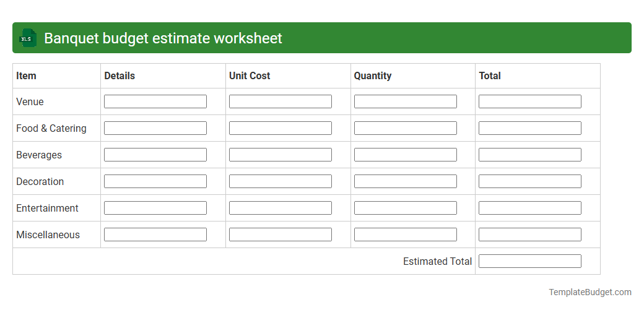This screenshot has width=644, height=310.
Task: Click the 'Unit Cost' column header
Action: [x=250, y=76]
